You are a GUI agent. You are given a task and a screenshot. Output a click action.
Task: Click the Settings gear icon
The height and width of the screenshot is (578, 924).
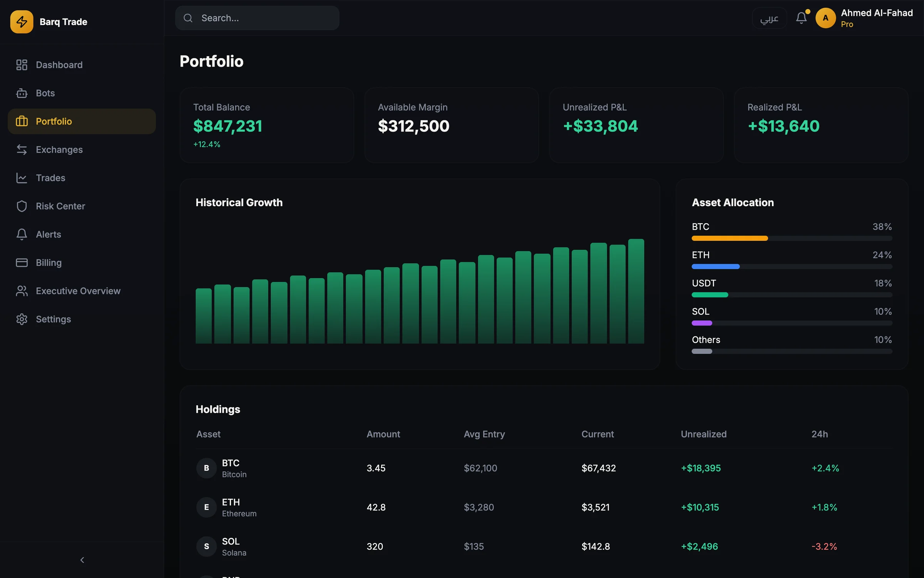coord(22,319)
